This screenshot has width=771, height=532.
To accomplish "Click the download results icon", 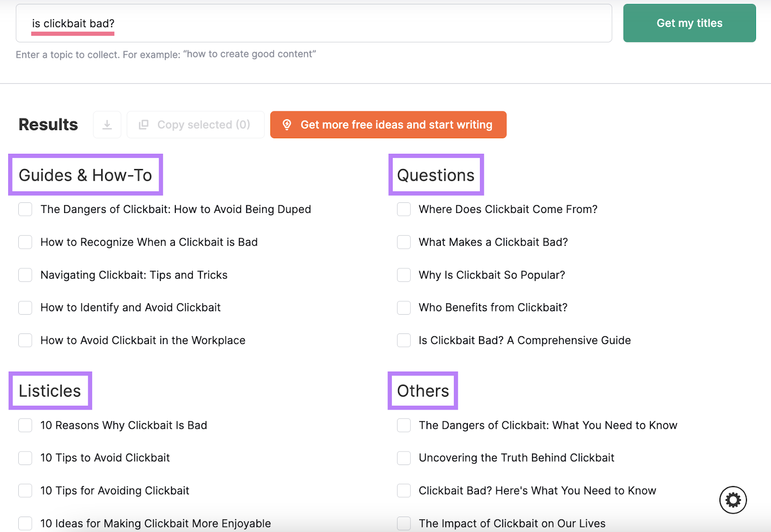I will (107, 124).
